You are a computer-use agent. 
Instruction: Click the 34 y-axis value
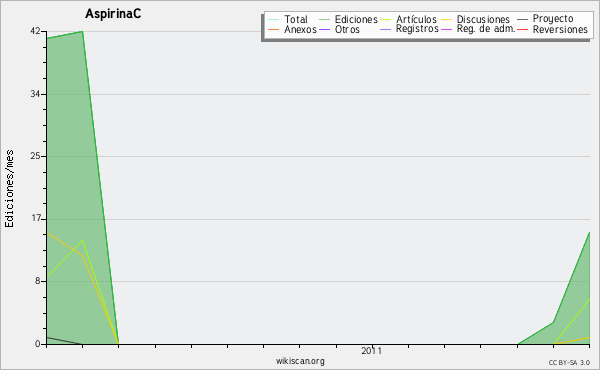click(x=35, y=94)
